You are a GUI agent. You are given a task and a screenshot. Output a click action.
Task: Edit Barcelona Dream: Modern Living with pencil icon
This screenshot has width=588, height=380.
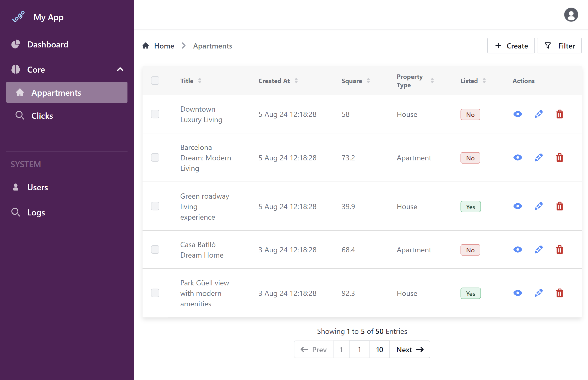pos(538,158)
